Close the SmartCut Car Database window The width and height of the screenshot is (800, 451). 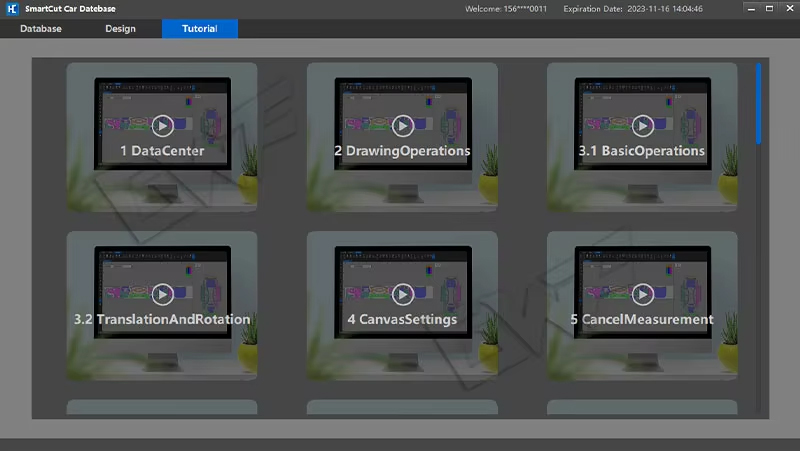(790, 9)
